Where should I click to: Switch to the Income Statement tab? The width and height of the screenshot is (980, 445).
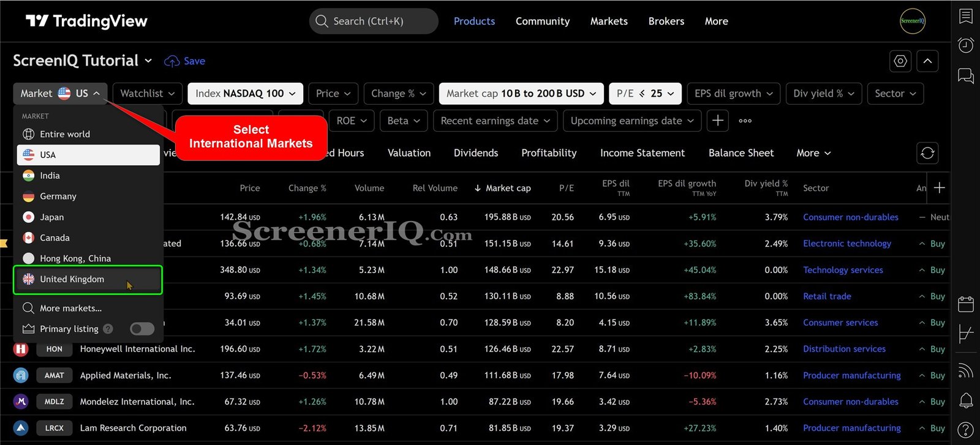pyautogui.click(x=643, y=153)
